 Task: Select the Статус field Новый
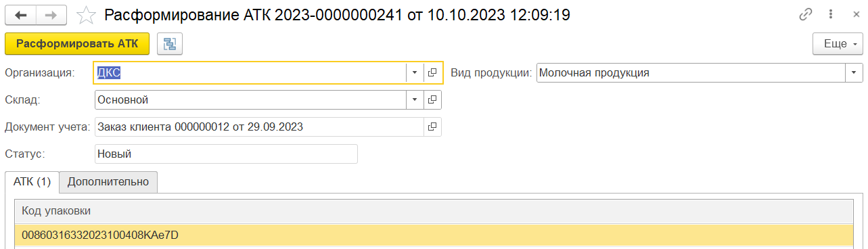point(226,154)
